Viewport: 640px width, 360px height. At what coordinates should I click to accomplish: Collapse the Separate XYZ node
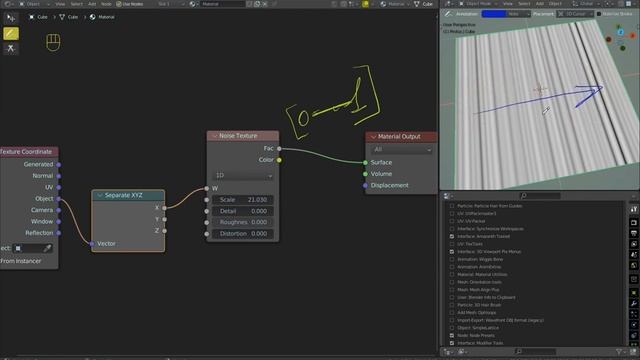(x=100, y=196)
